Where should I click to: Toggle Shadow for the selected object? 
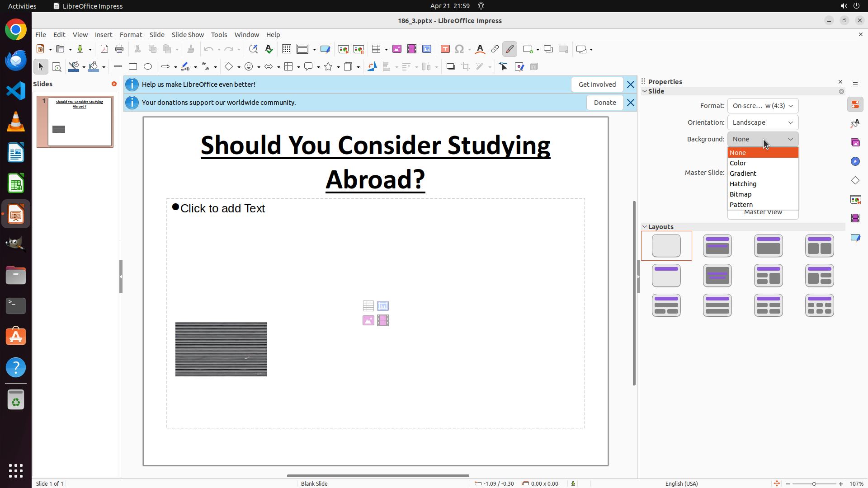[450, 67]
